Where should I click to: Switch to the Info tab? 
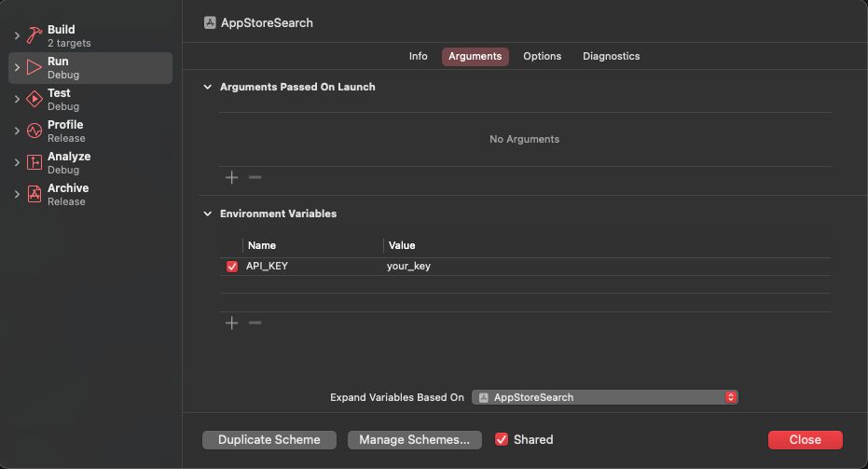click(418, 56)
